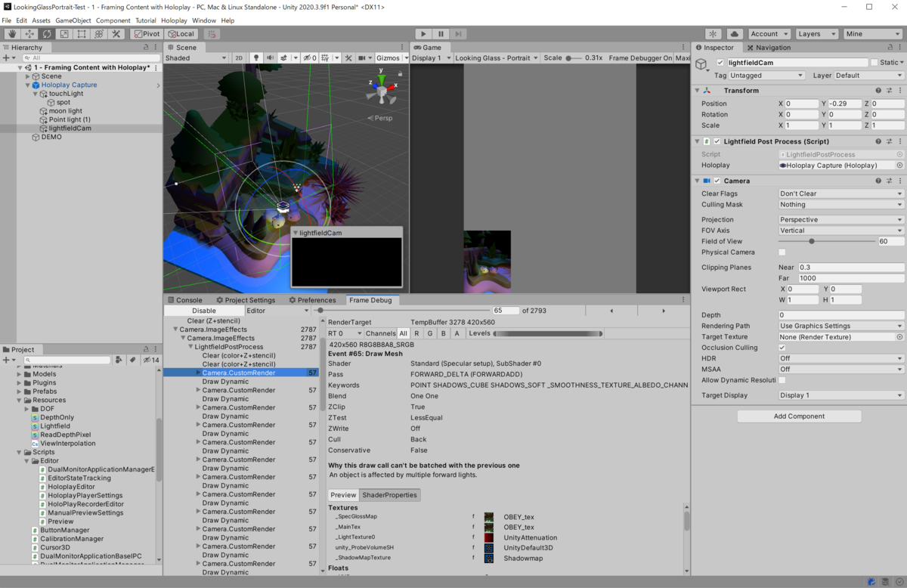Toggle scene lighting bulb icon
The image size is (907, 588).
click(256, 57)
